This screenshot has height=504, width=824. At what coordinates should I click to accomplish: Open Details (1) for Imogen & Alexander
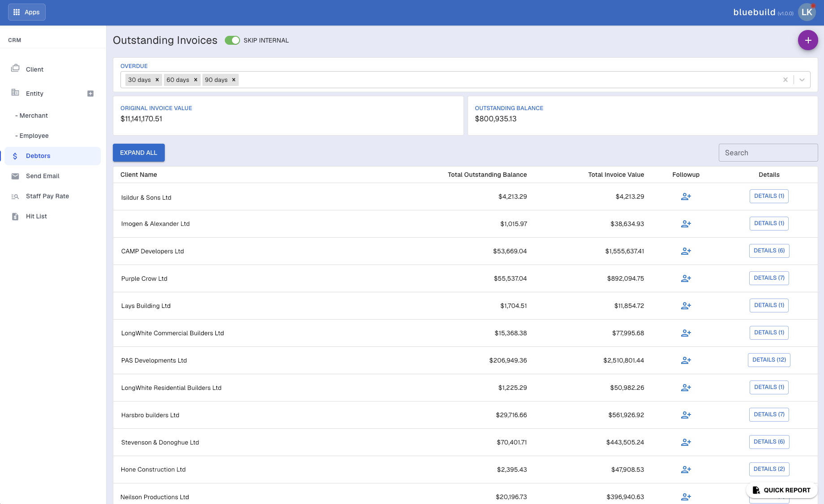click(x=769, y=223)
